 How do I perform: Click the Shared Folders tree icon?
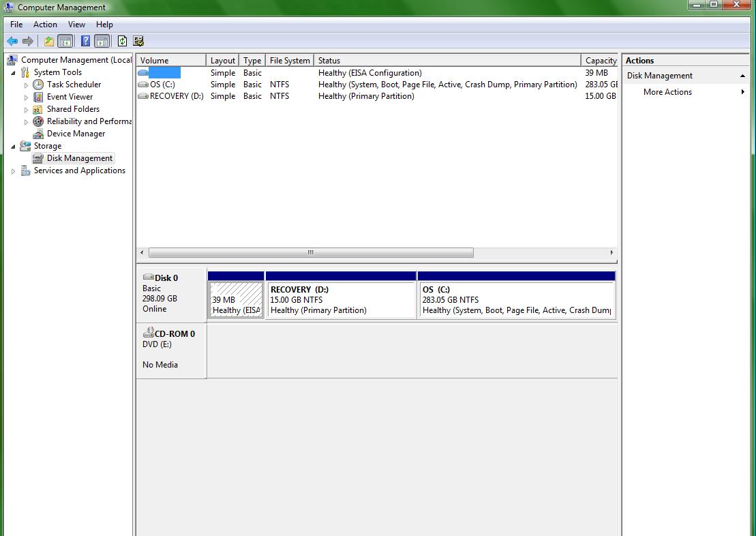(38, 109)
